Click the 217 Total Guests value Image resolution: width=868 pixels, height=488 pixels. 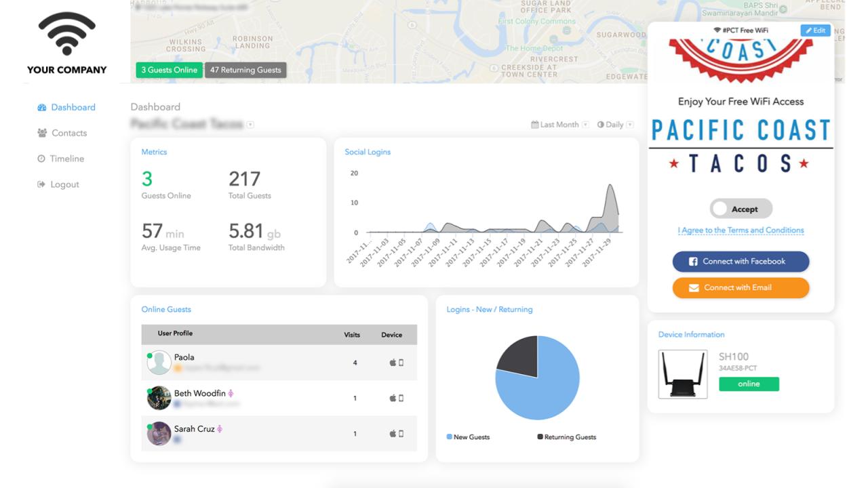click(244, 179)
